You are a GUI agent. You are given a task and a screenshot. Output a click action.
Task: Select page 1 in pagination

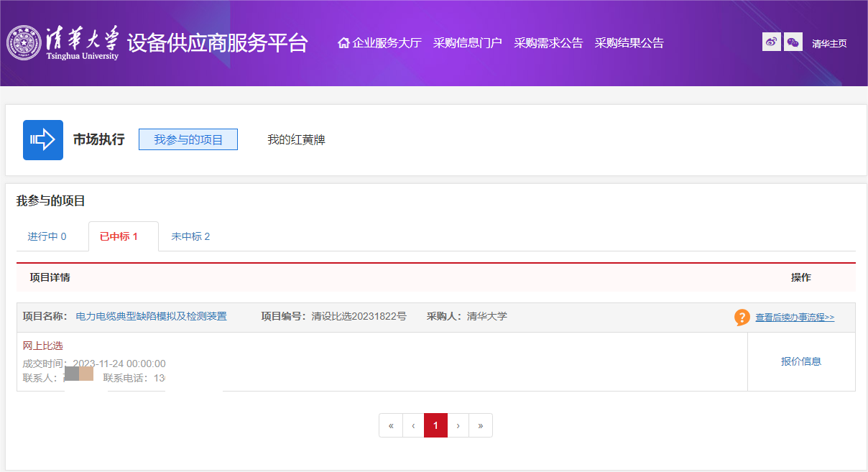[x=435, y=425]
